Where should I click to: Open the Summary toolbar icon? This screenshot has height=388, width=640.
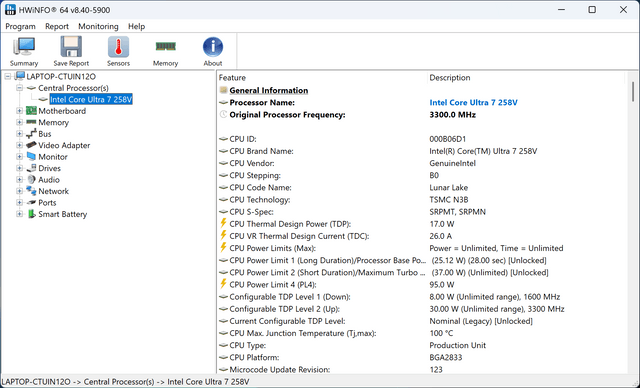pos(24,47)
